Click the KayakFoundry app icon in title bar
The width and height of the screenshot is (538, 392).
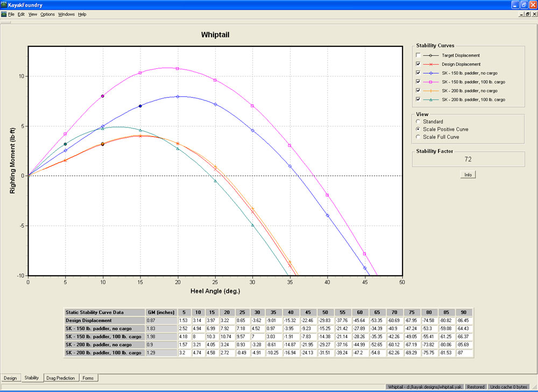(x=4, y=4)
